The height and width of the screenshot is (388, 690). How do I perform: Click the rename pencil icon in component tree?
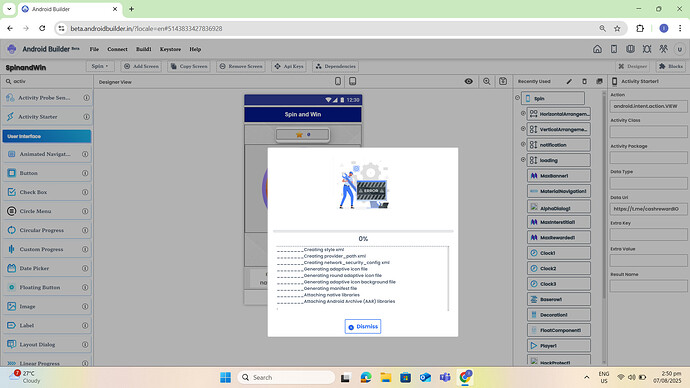tap(569, 81)
